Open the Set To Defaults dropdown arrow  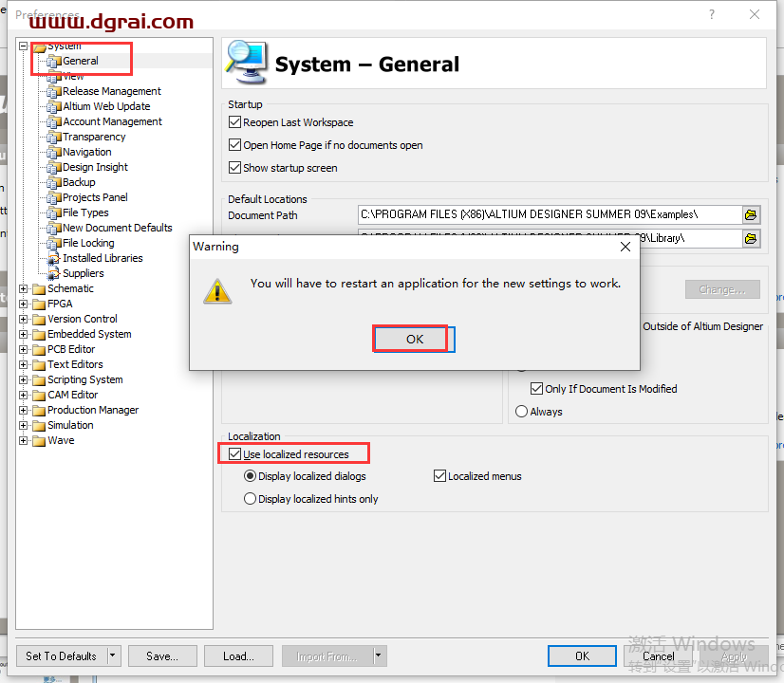coord(113,655)
